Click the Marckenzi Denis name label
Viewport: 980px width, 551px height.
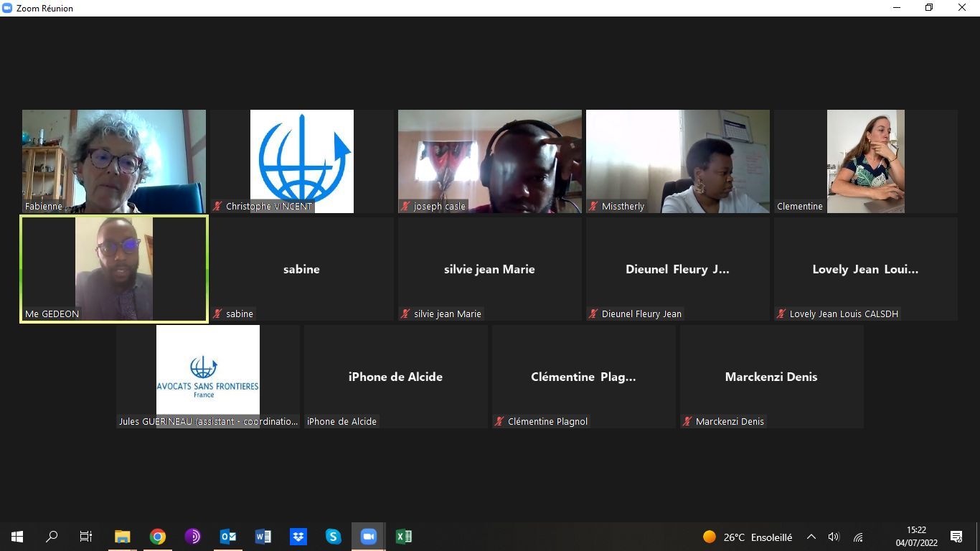[730, 421]
